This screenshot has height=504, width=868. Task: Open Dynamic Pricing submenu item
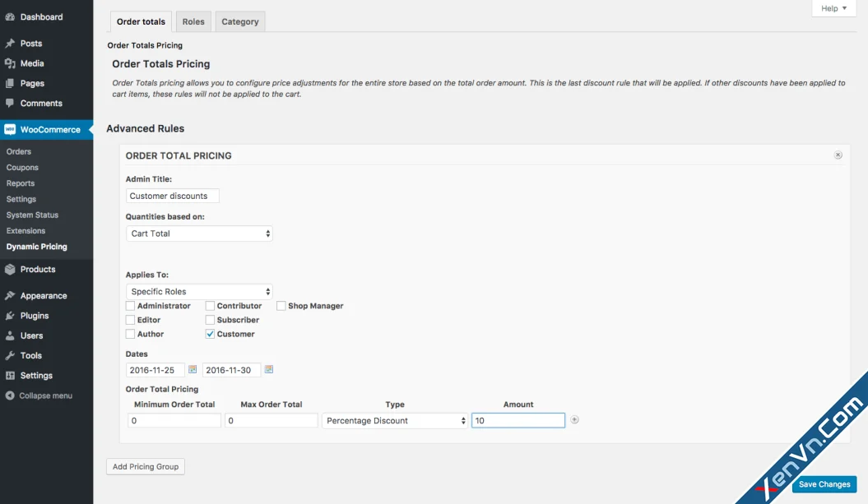tap(36, 247)
